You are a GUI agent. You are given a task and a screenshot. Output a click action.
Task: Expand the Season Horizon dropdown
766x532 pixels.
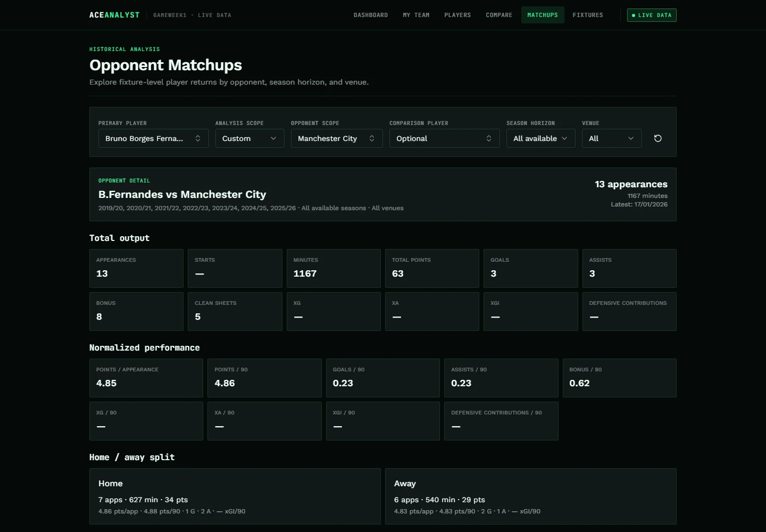pyautogui.click(x=540, y=138)
